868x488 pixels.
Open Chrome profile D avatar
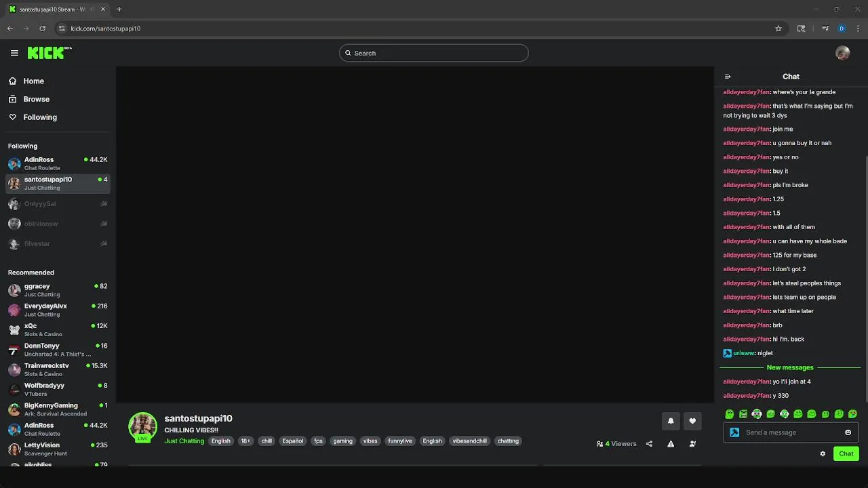(x=842, y=28)
